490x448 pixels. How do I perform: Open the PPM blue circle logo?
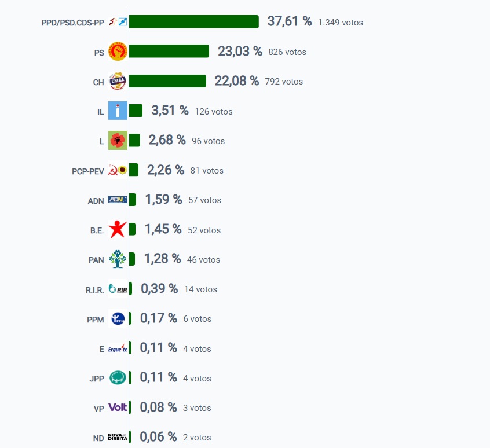click(118, 318)
